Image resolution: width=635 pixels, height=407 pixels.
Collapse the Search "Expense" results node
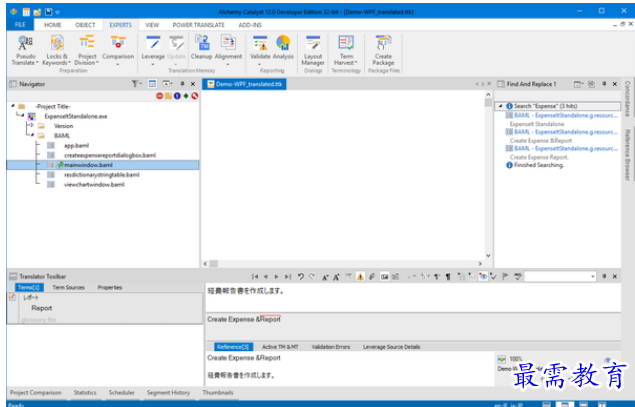point(500,106)
